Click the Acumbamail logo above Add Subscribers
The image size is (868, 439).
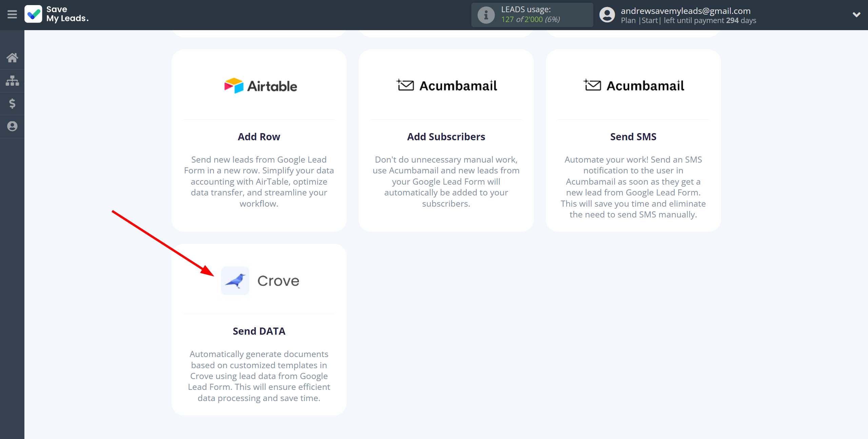pos(447,85)
